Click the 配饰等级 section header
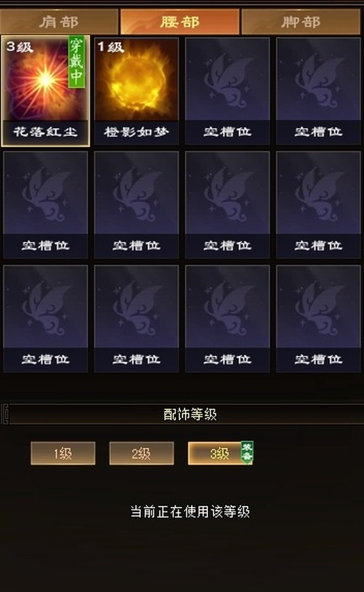Image resolution: width=364 pixels, height=592 pixels. point(190,414)
